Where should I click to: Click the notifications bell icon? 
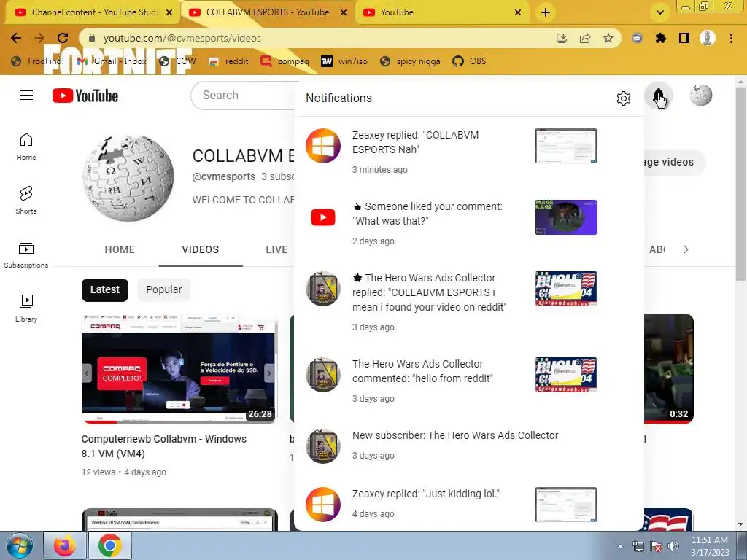pyautogui.click(x=659, y=96)
